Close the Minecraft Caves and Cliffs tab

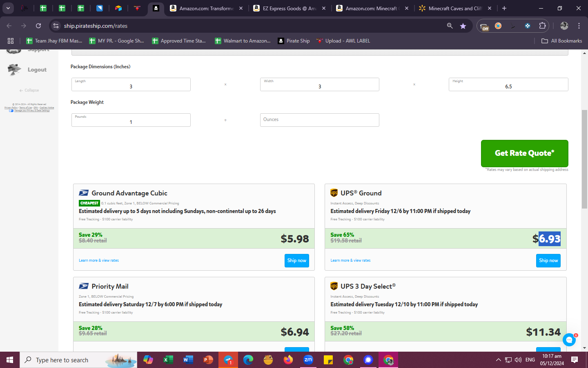(490, 8)
